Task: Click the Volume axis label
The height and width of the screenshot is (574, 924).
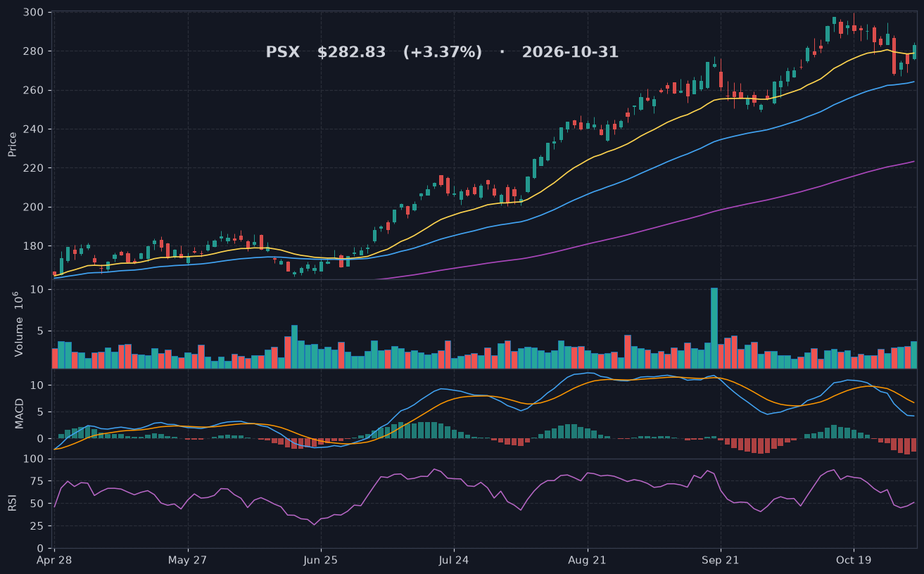Action: pos(19,324)
